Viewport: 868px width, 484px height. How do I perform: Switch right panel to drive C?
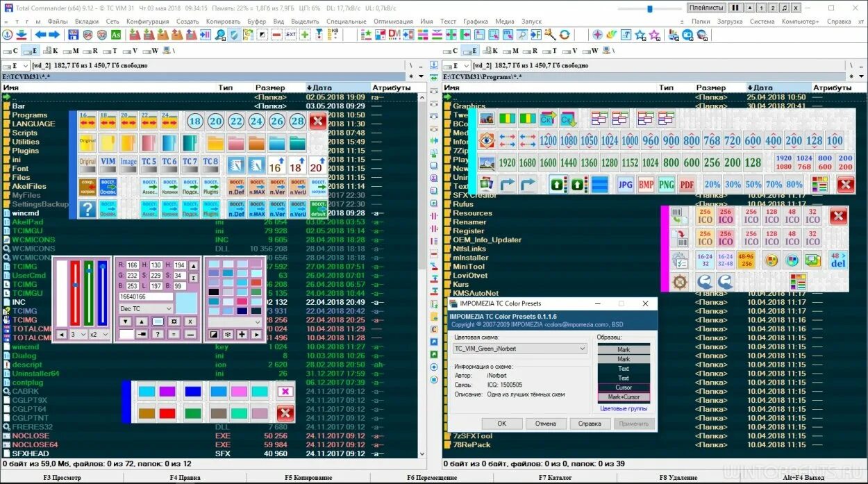(x=450, y=51)
